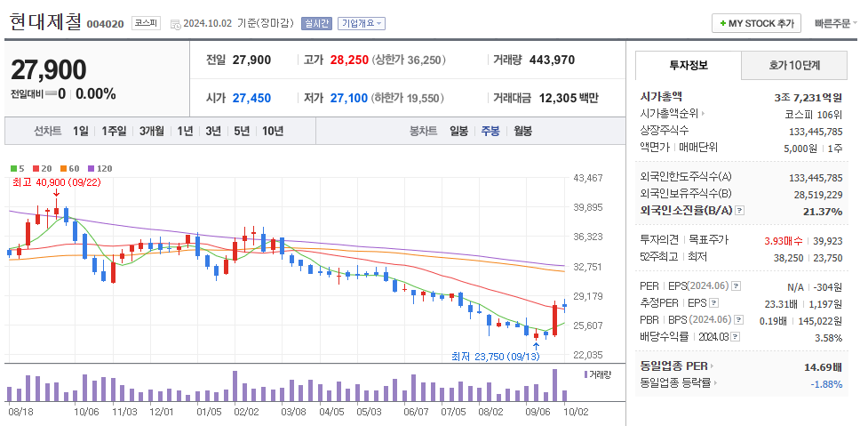The image size is (868, 426).
Task: Select the 1주일 line chart period
Action: click(x=114, y=132)
